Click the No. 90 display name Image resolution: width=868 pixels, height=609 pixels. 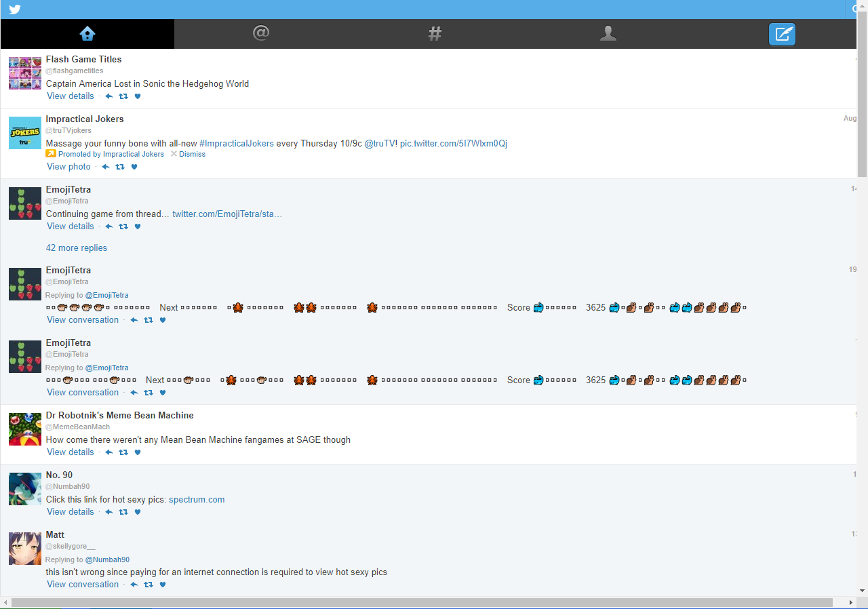[x=59, y=475]
